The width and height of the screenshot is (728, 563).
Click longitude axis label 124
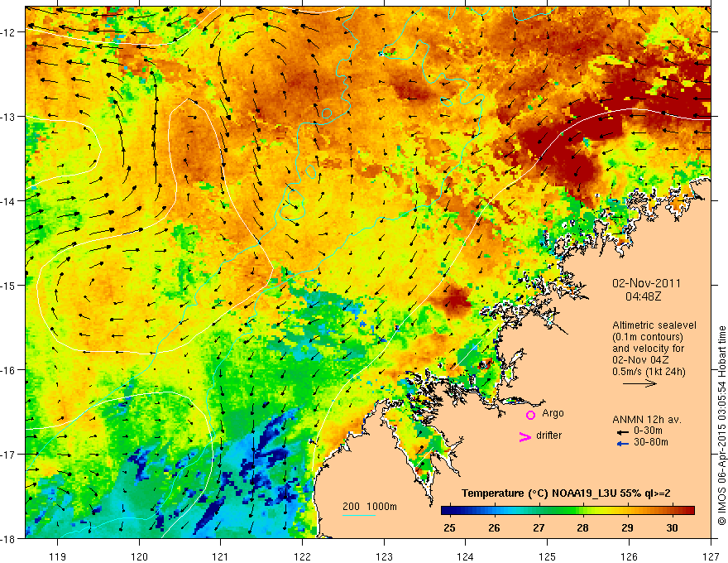466,556
